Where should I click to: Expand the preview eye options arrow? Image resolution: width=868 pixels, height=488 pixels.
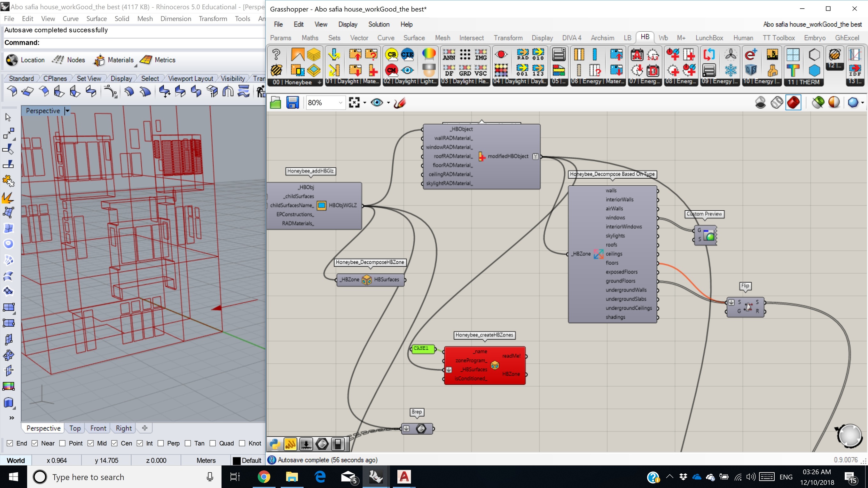388,103
